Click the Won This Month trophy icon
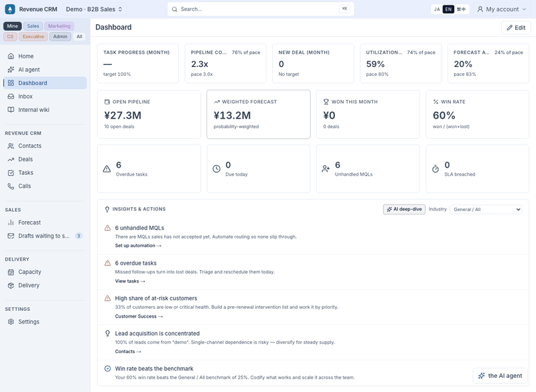Image resolution: width=536 pixels, height=392 pixels. 326,102
